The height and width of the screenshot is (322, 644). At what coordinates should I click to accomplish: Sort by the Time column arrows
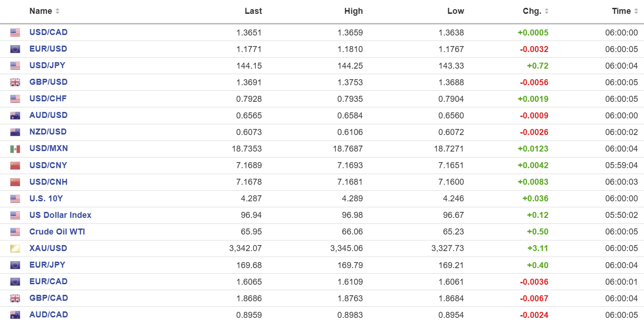click(x=636, y=11)
